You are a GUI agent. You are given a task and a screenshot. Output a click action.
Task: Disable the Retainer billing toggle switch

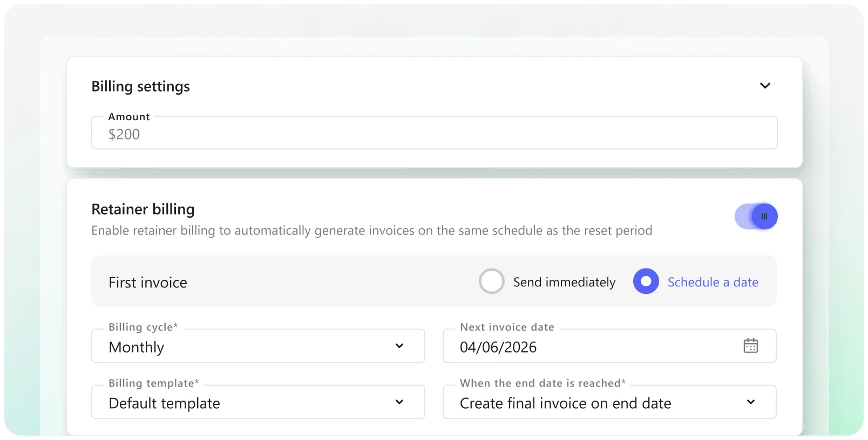click(756, 217)
